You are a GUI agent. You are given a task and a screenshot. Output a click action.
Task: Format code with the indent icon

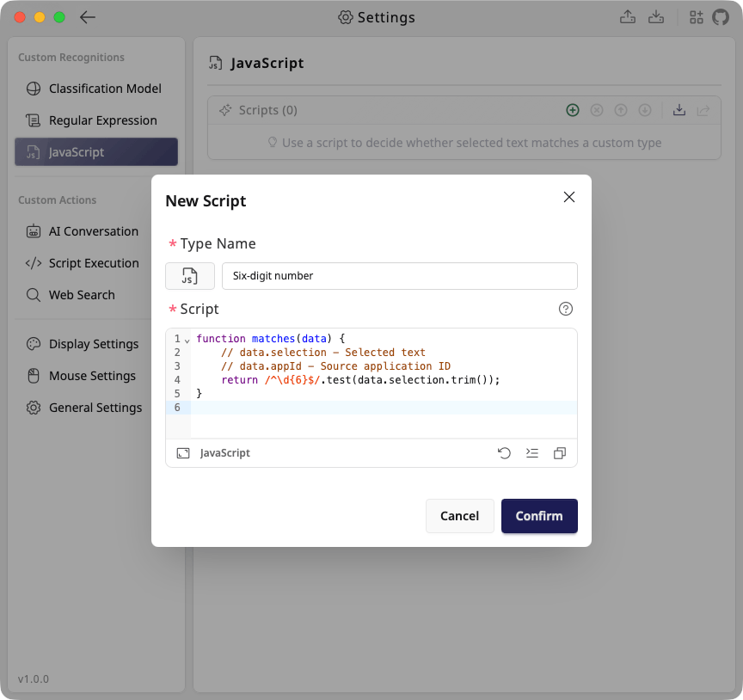(x=532, y=453)
